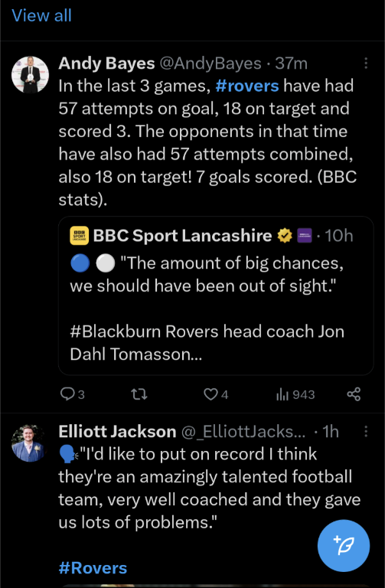Click gold verified badge beside BBC Sport Lancashire
This screenshot has width=385, height=588.
(285, 236)
